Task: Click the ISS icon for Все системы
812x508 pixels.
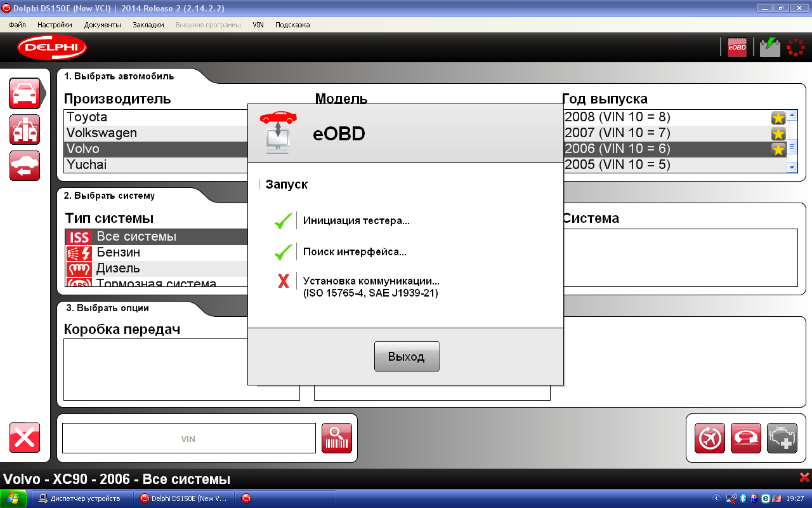Action: (79, 237)
